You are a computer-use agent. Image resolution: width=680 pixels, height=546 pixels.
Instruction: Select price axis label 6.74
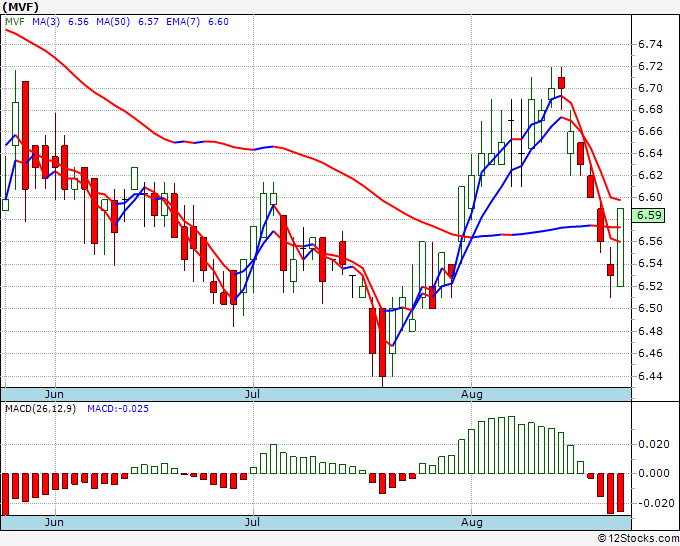tap(650, 44)
